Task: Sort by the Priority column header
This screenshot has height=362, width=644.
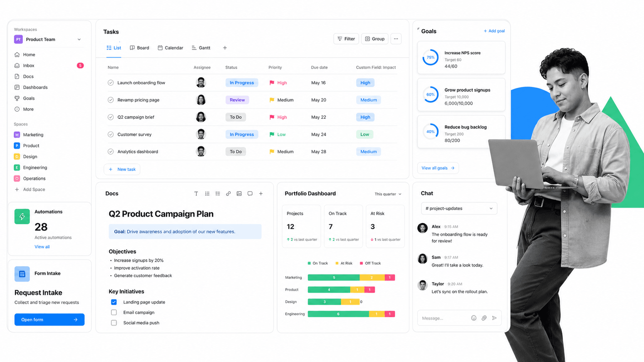Action: (x=275, y=67)
